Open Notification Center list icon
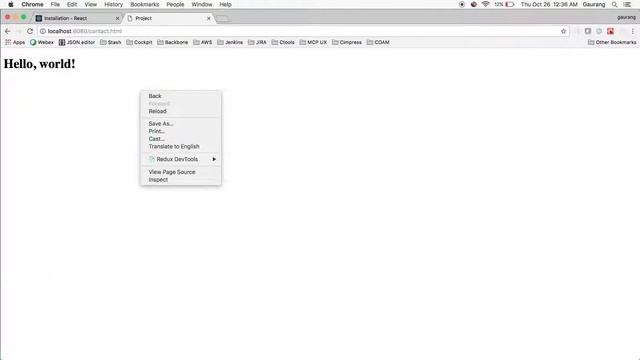This screenshot has width=640, height=360. [627, 4]
